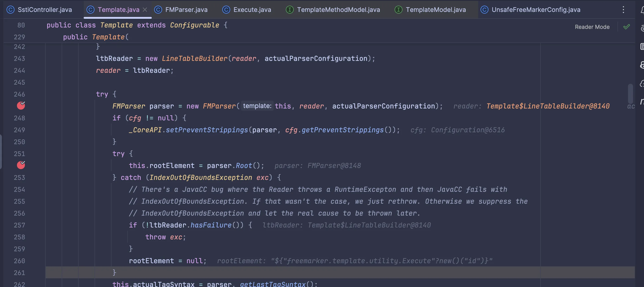Click the 'setPreventStrippings' method call
Viewport: 644px width, 287px height.
207,130
